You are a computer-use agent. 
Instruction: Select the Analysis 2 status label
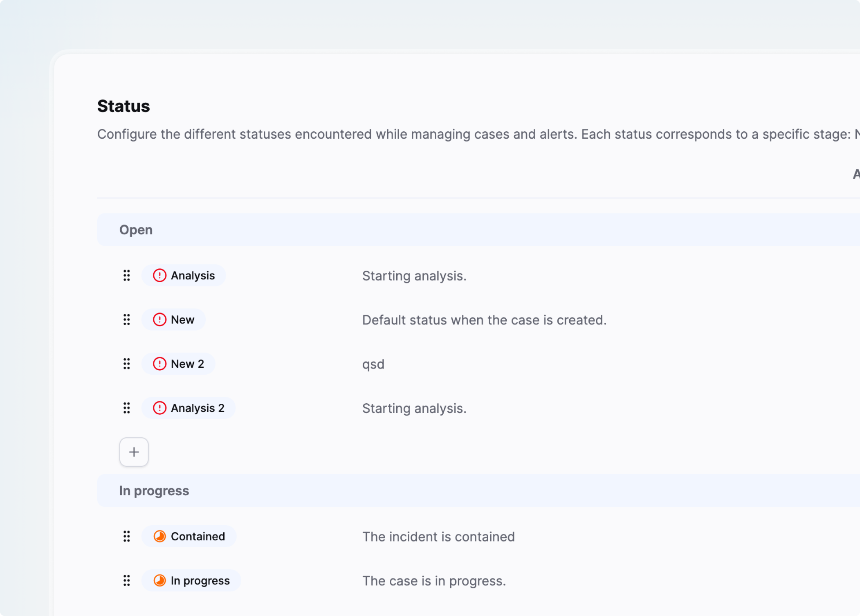pos(198,409)
